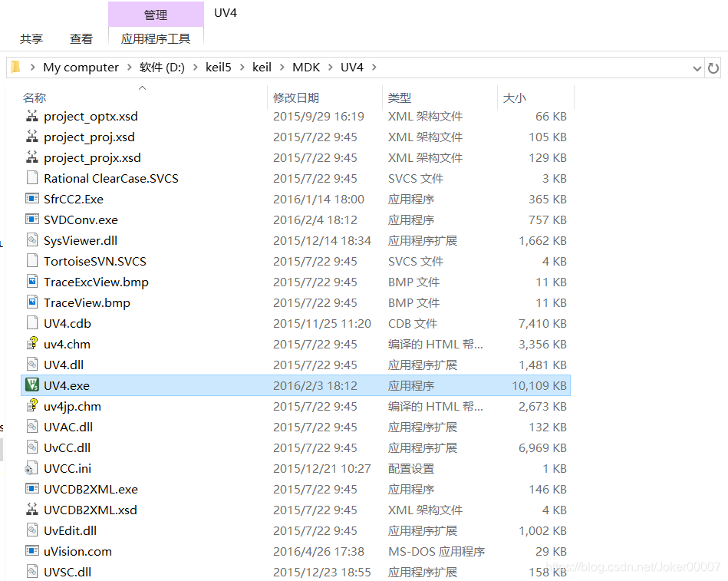This screenshot has height=581, width=728.
Task: Expand chevron before My computer breadcrumb
Action: 32,68
